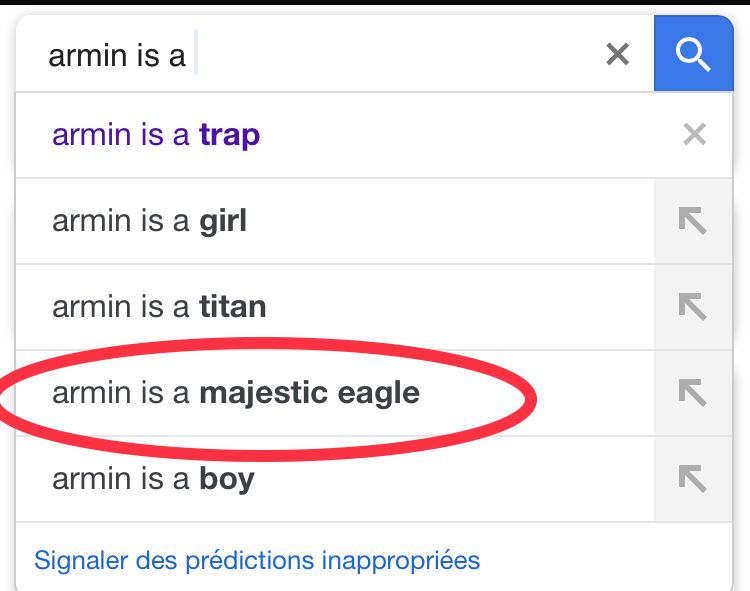Image resolution: width=750 pixels, height=591 pixels.
Task: Click the bold word 'trap' in suggestions
Action: tap(230, 136)
